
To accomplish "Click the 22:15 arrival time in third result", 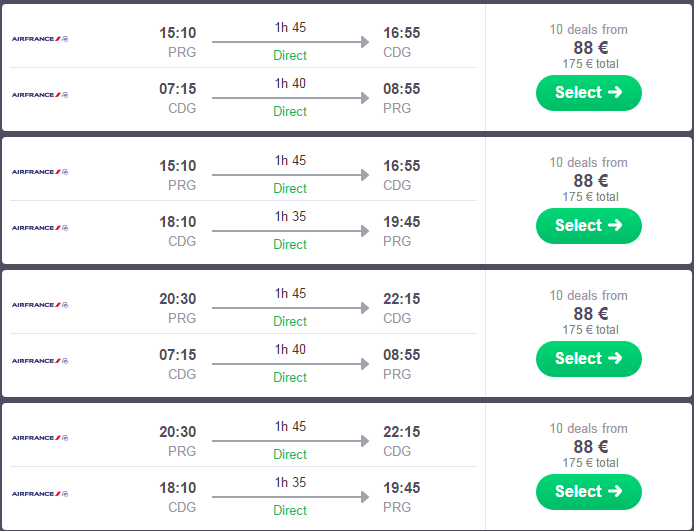I will tap(402, 299).
